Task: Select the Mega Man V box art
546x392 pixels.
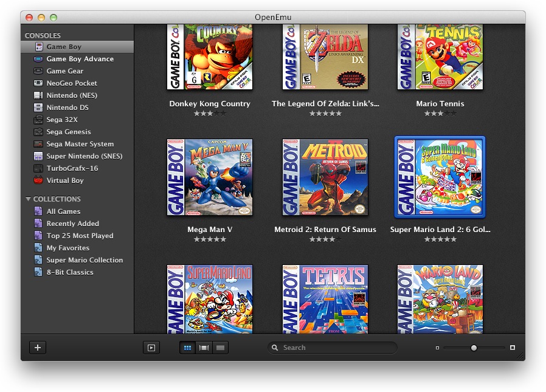Action: pos(210,177)
